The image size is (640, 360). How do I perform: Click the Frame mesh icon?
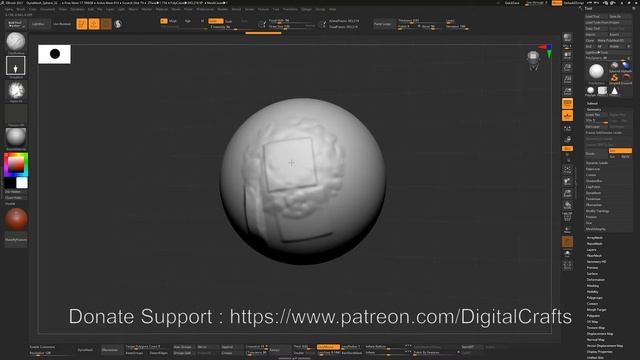point(567,169)
